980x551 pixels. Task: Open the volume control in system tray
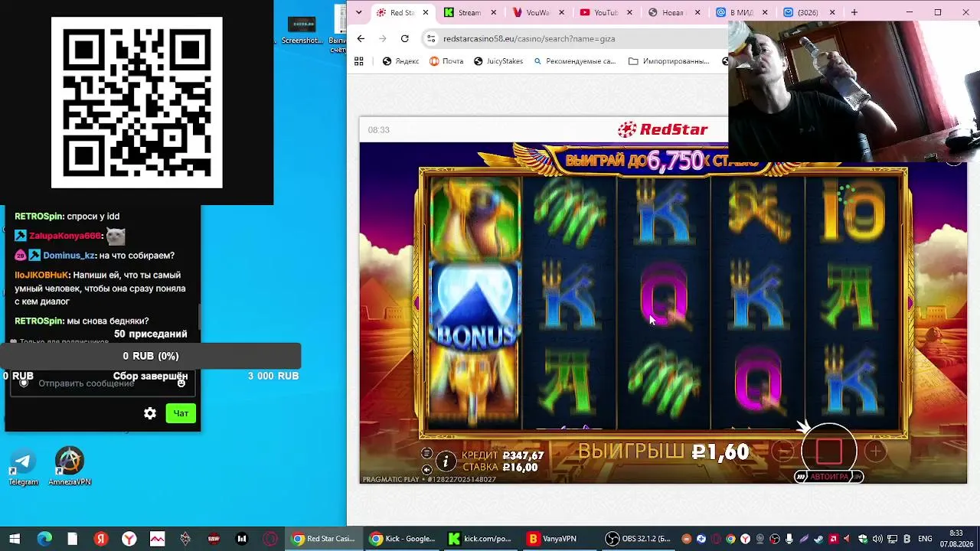click(877, 539)
